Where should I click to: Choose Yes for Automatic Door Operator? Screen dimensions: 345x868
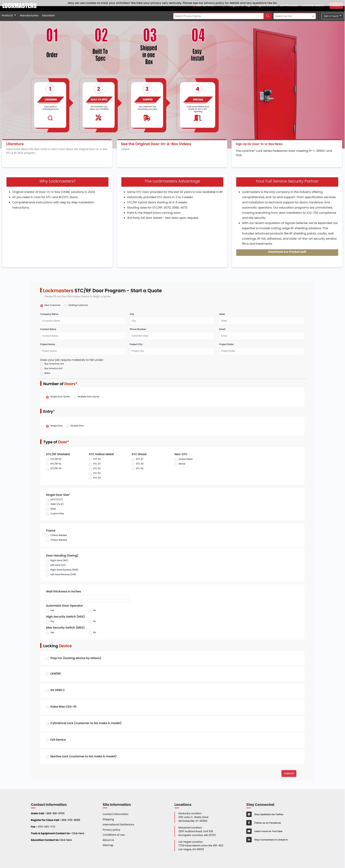click(x=47, y=611)
